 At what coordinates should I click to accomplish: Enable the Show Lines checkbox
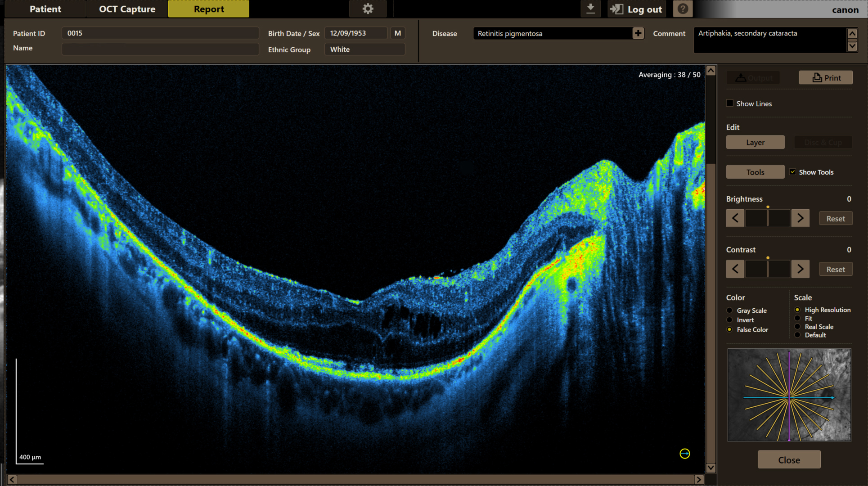click(730, 103)
